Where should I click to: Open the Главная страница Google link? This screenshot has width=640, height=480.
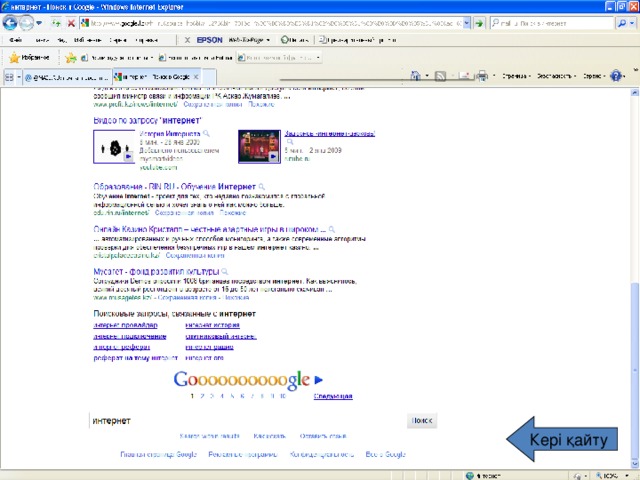158,454
